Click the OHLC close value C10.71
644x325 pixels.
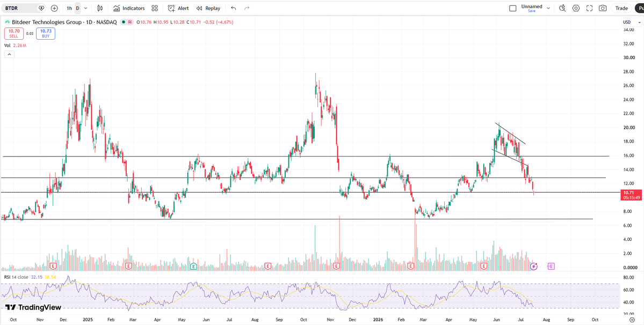tap(193, 22)
